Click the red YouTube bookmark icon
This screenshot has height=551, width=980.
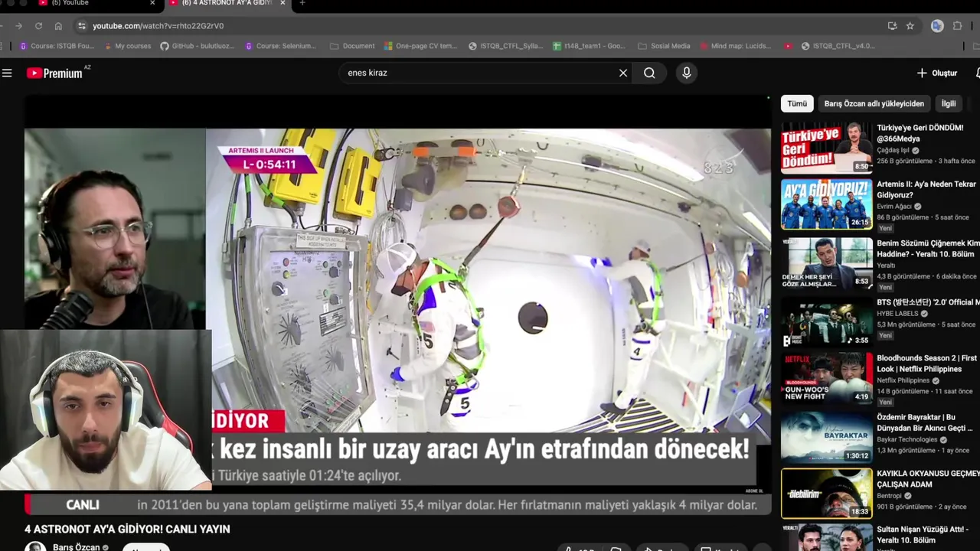click(788, 46)
